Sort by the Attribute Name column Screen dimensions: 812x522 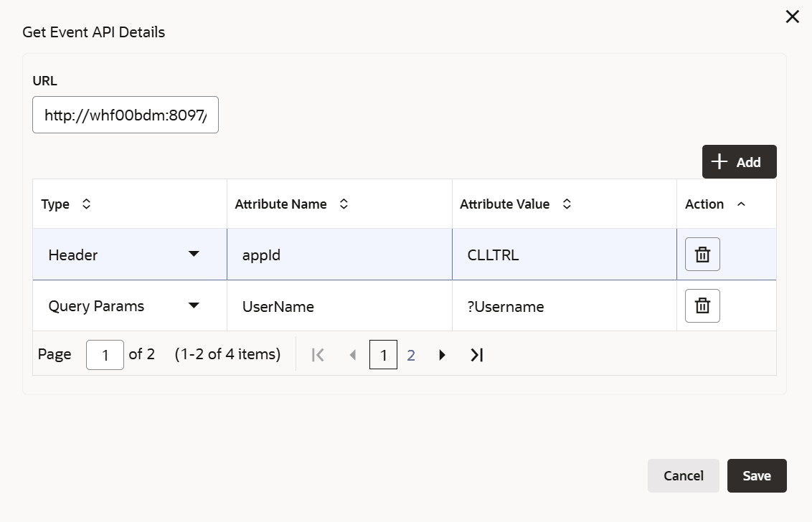coord(344,204)
